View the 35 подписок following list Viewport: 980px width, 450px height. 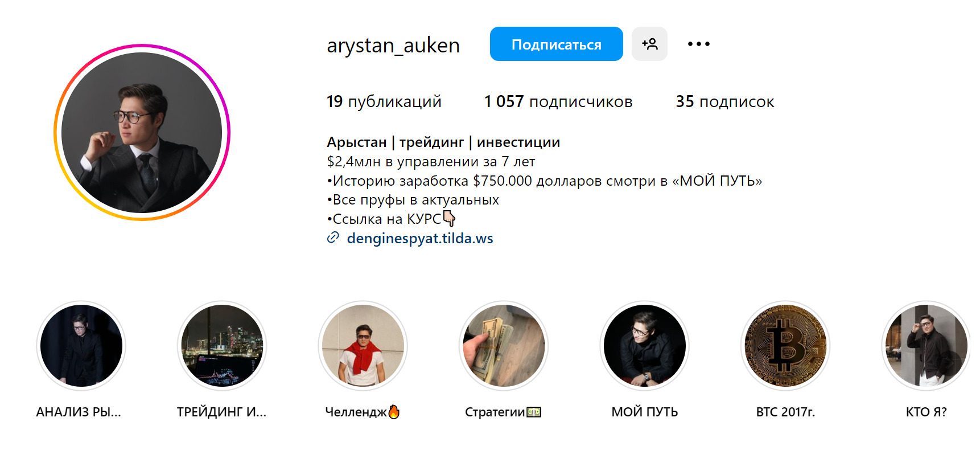click(x=725, y=101)
